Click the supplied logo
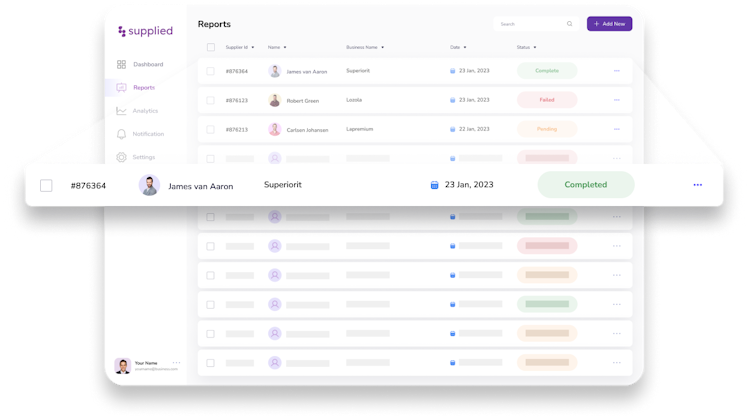Screen dimensions: 750x419 pyautogui.click(x=145, y=31)
